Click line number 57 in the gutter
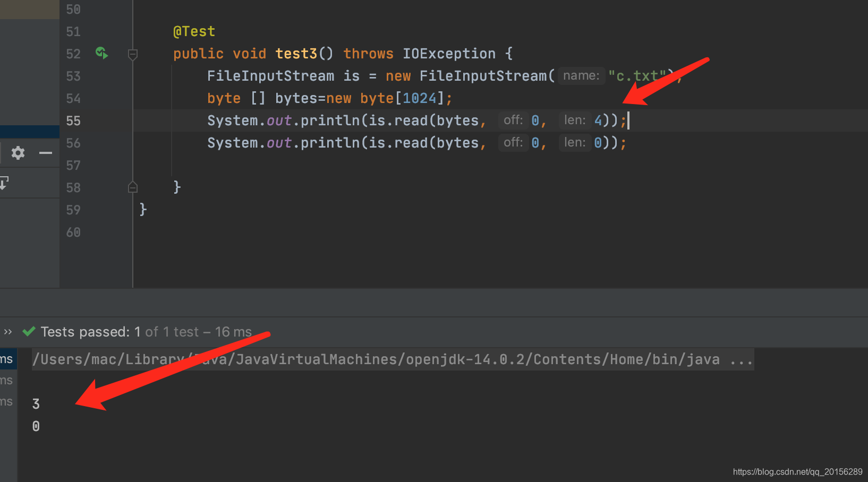The height and width of the screenshot is (482, 868). [73, 165]
